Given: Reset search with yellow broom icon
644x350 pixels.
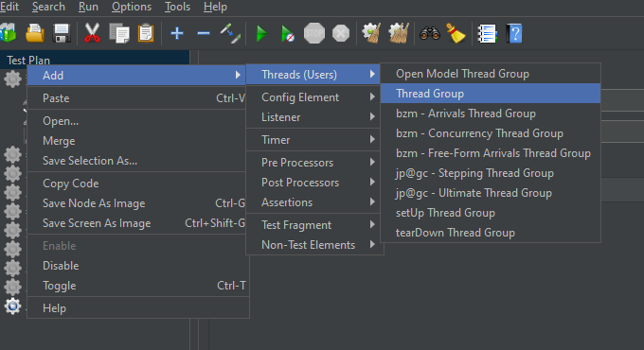Looking at the screenshot, I should [456, 33].
